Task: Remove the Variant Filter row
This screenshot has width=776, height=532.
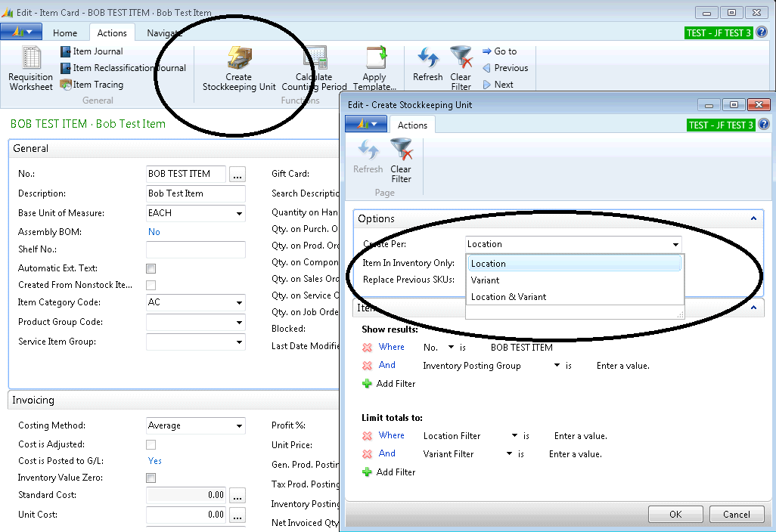Action: (368, 454)
